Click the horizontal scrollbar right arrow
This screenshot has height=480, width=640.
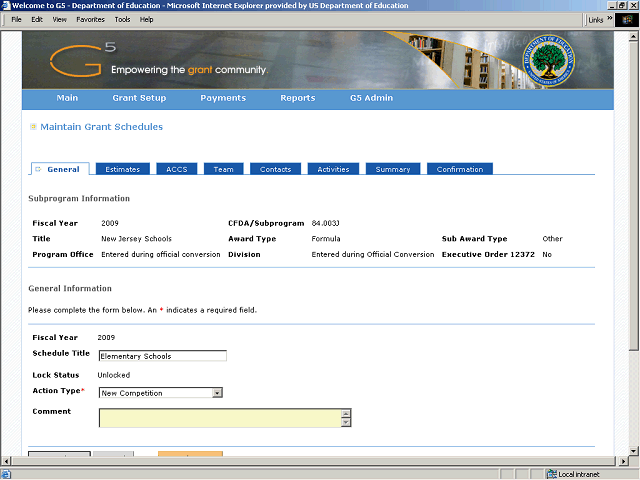click(623, 461)
